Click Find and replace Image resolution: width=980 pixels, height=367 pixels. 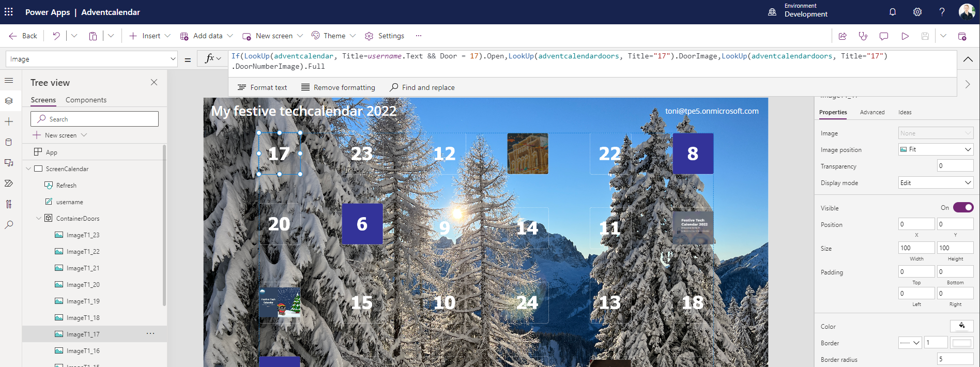coord(422,87)
